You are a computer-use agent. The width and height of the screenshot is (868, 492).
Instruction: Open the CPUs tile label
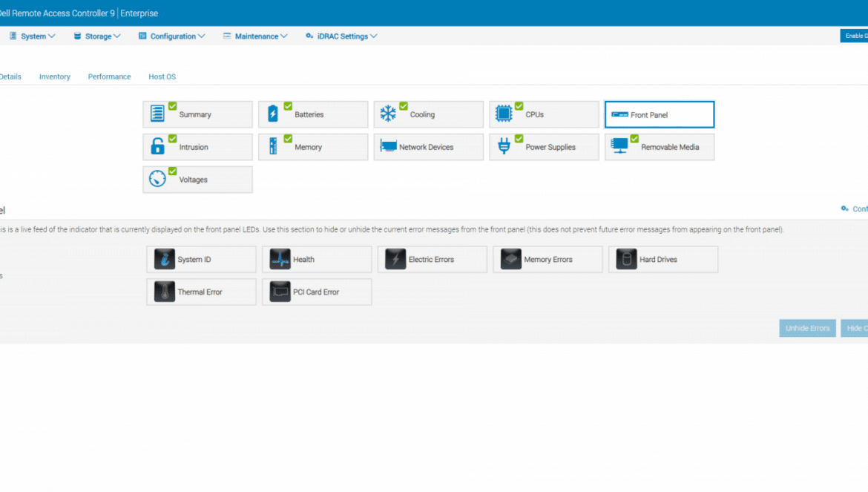click(x=535, y=114)
